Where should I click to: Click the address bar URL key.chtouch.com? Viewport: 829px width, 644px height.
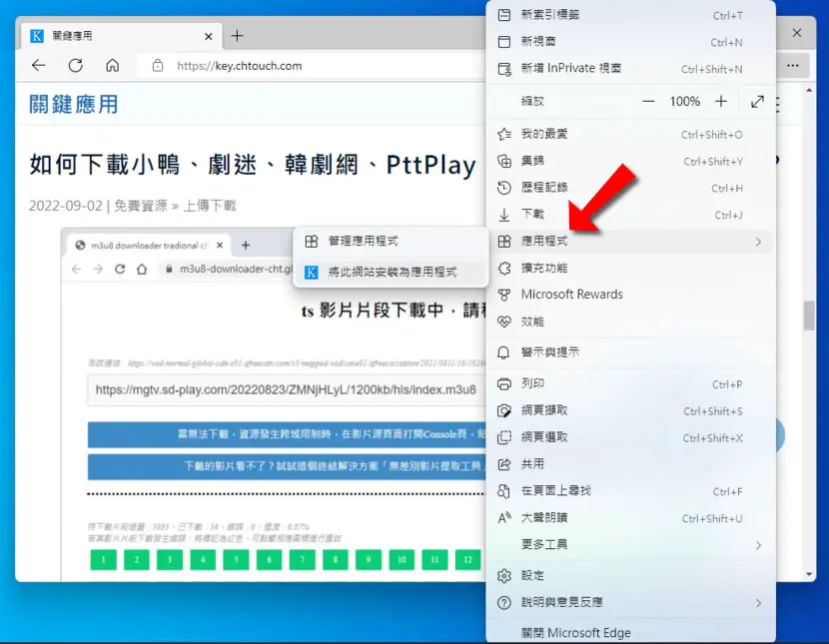[x=239, y=66]
